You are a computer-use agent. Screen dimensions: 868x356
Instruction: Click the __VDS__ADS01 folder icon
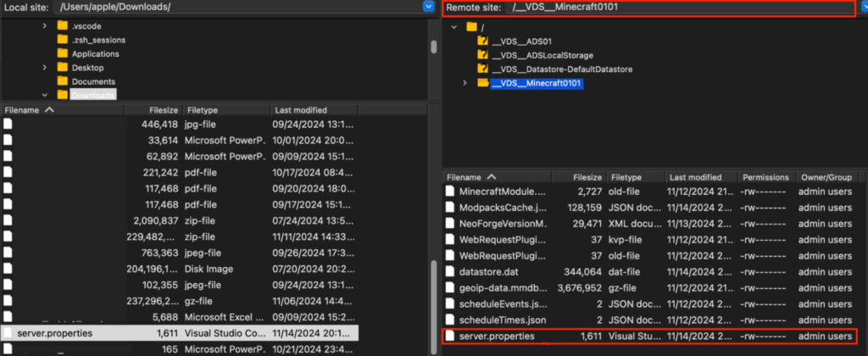point(483,41)
